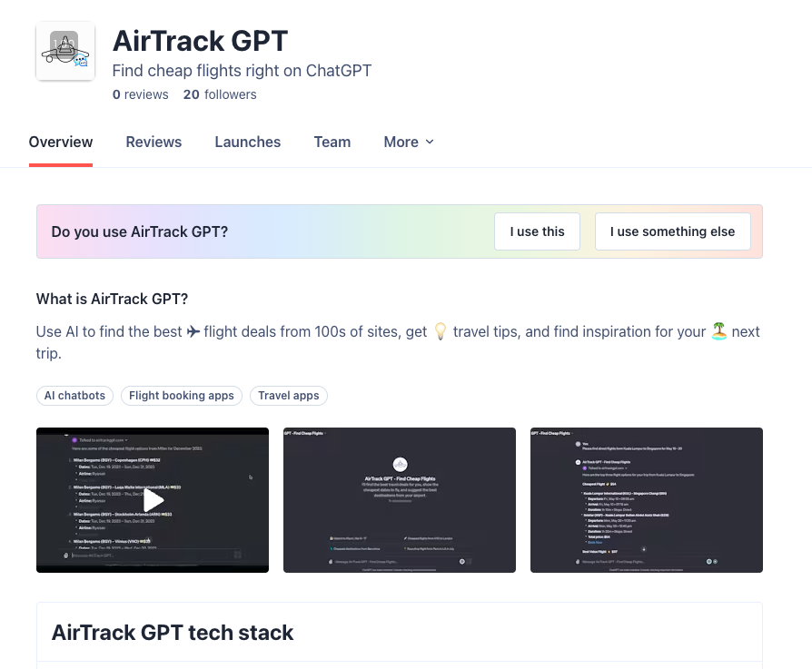Screen dimensions: 812x669
Task: Open the Reviews tab
Action: click(153, 142)
